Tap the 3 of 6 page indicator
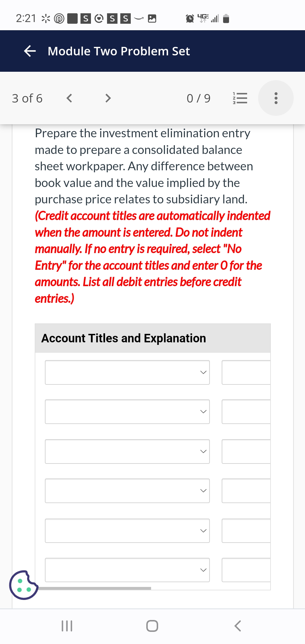Image resolution: width=305 pixels, height=644 pixels. 27,98
